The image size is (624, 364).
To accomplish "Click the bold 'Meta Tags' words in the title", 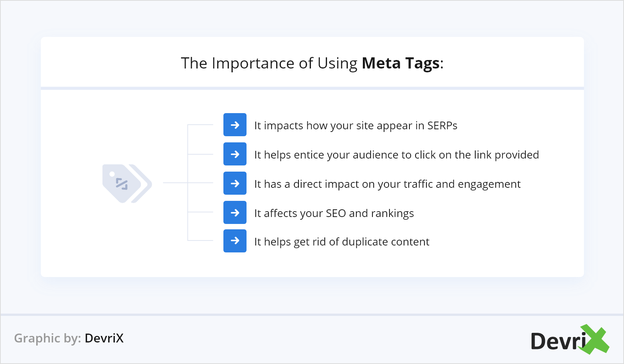I will pos(401,63).
